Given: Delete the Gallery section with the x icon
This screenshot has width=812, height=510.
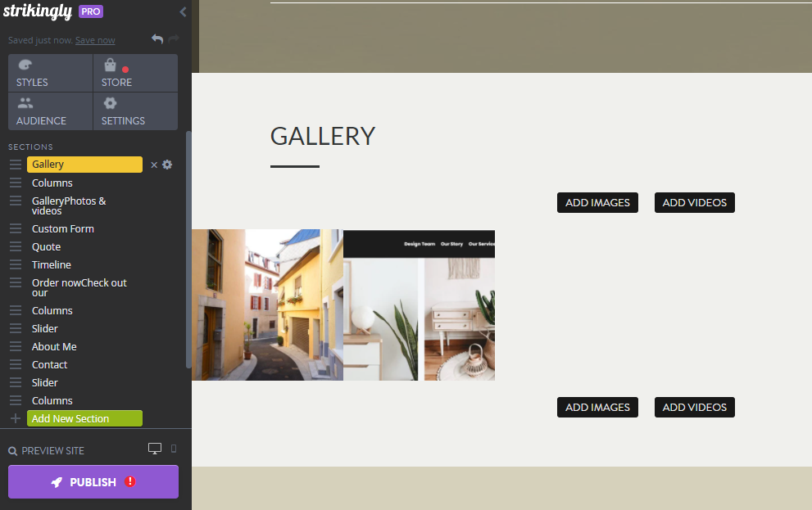Looking at the screenshot, I should [153, 165].
